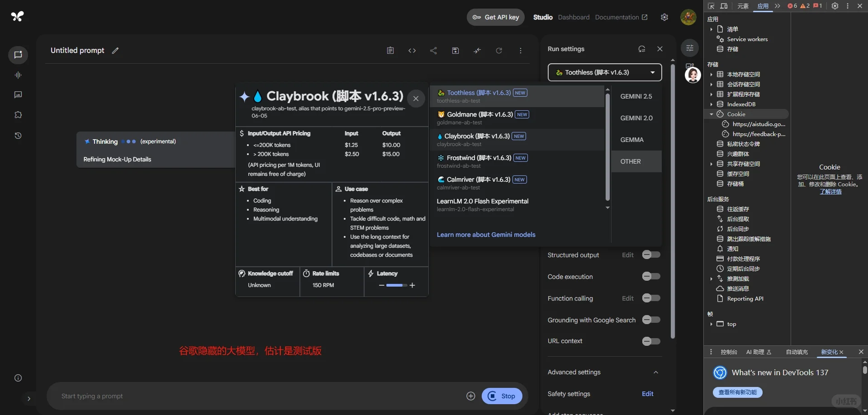Edit the Untitled prompt title pencil

[x=115, y=51]
